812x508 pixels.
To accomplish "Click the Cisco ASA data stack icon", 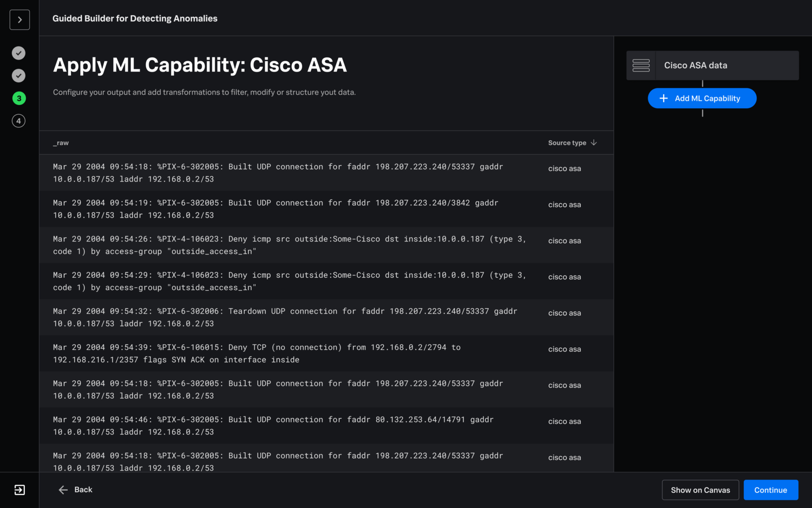I will click(x=641, y=66).
